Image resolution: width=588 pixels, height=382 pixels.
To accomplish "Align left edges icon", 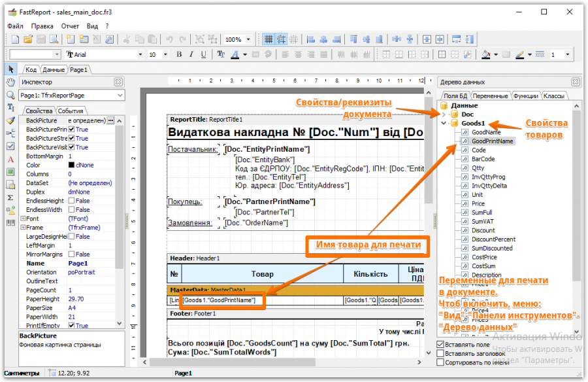I will pyautogui.click(x=311, y=39).
